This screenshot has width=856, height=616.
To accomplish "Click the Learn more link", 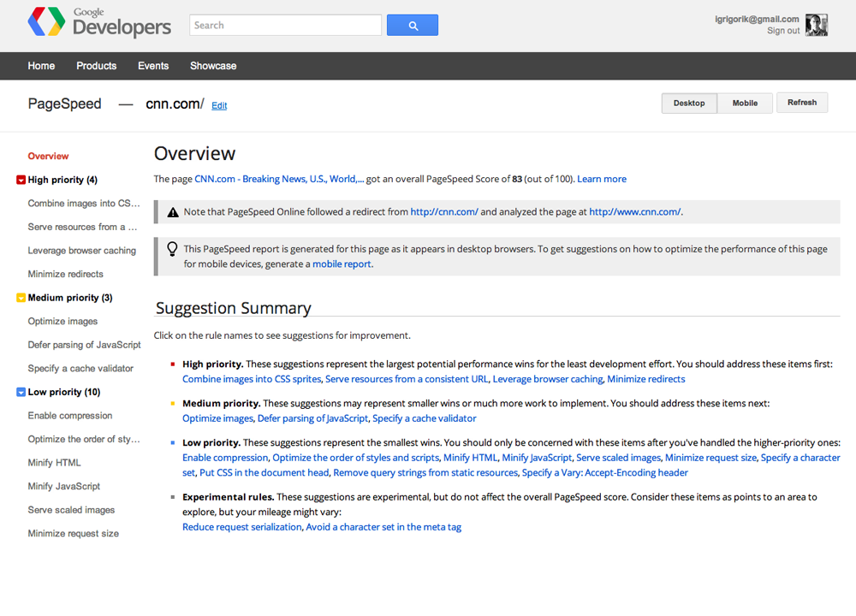I will tap(602, 179).
